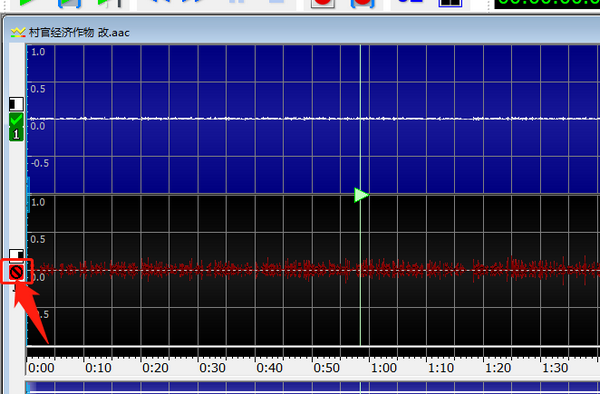Click the 1:00 mark on the time ruler
Viewport: 600px width, 394px height.
384,368
